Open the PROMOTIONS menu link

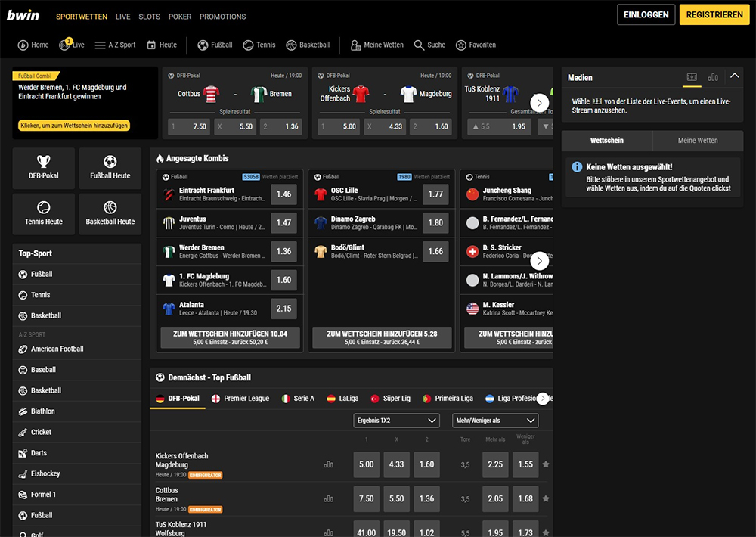click(x=223, y=17)
